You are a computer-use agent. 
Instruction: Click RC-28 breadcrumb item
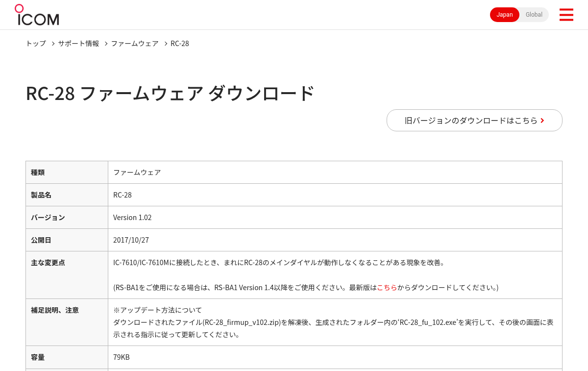(180, 43)
